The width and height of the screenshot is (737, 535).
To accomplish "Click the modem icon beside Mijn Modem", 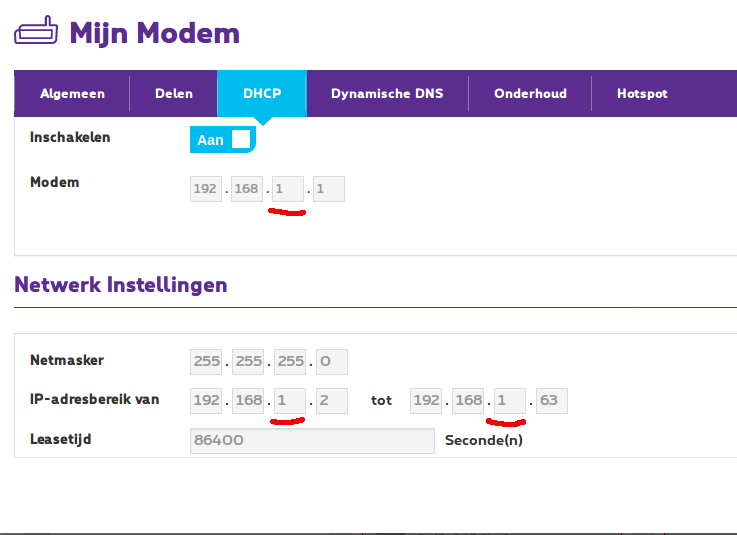I will 37,32.
